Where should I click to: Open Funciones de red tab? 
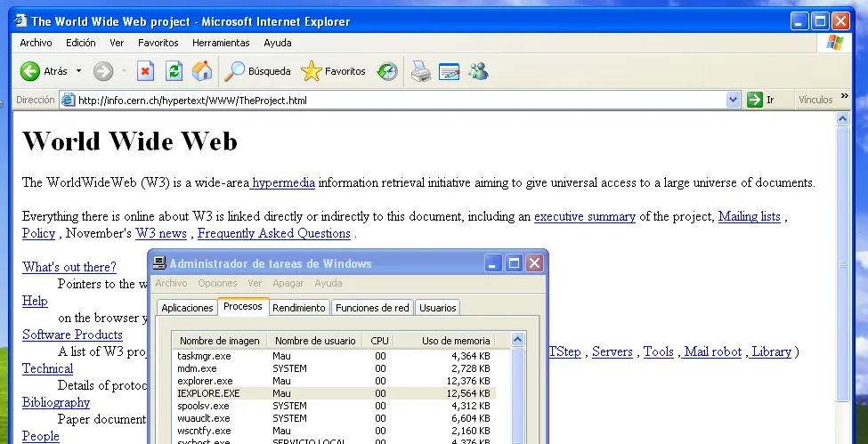(x=372, y=308)
